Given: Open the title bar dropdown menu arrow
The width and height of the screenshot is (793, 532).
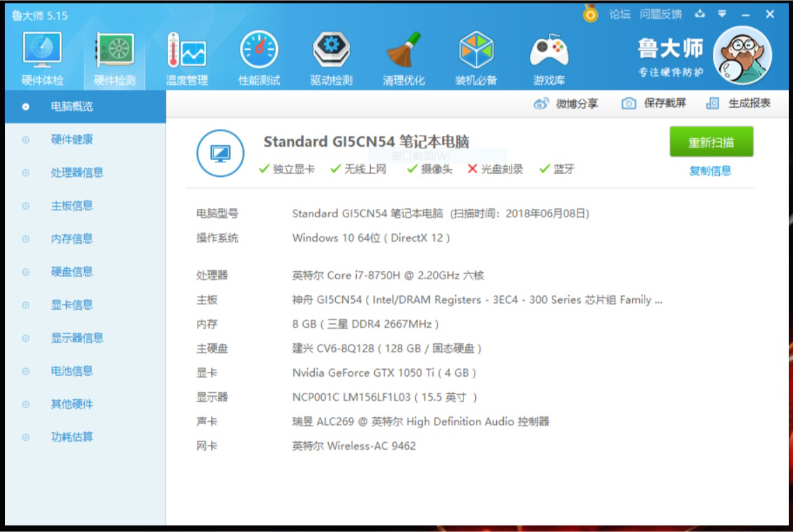Looking at the screenshot, I should click(x=722, y=14).
